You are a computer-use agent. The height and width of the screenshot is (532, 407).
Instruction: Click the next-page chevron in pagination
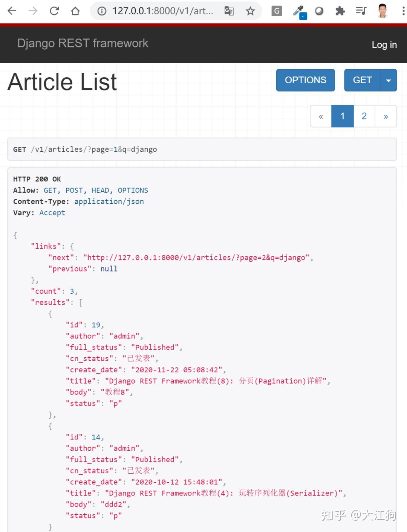pyautogui.click(x=386, y=116)
